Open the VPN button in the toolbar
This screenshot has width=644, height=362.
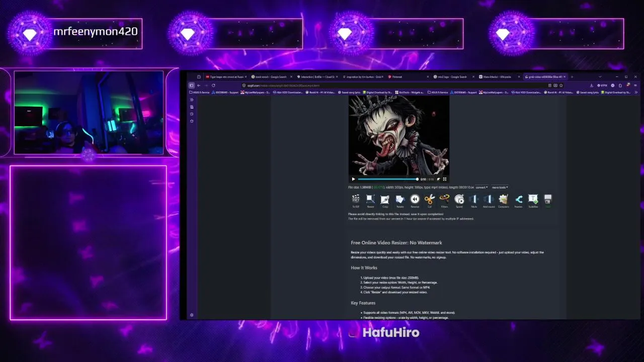(602, 85)
